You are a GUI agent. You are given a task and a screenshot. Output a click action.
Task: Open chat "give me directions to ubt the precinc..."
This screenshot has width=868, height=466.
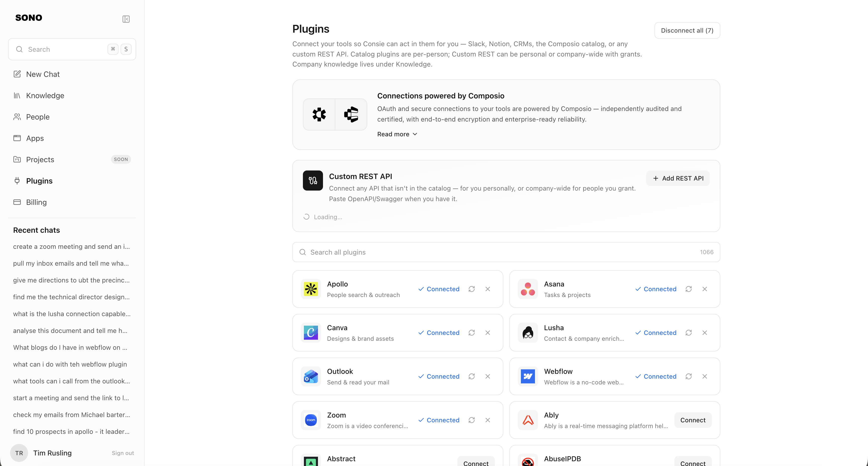[x=71, y=280]
